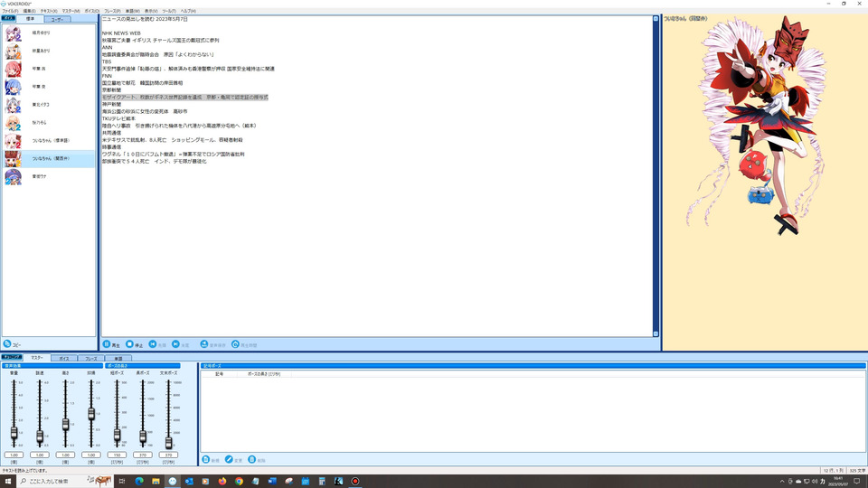Click the 短ポーズ value field showing 150
Screen dimensions: 868x488
pyautogui.click(x=117, y=455)
